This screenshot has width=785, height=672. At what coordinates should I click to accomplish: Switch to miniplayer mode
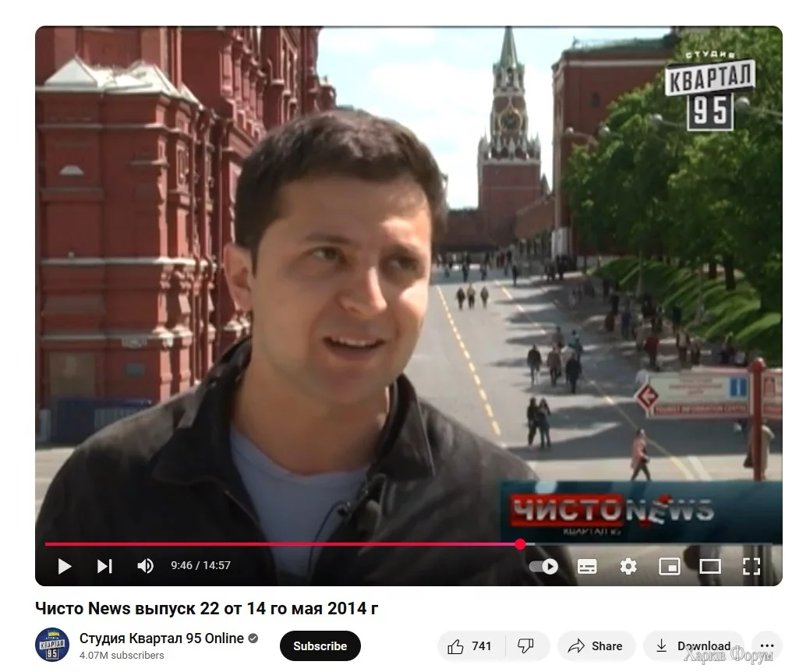click(670, 566)
